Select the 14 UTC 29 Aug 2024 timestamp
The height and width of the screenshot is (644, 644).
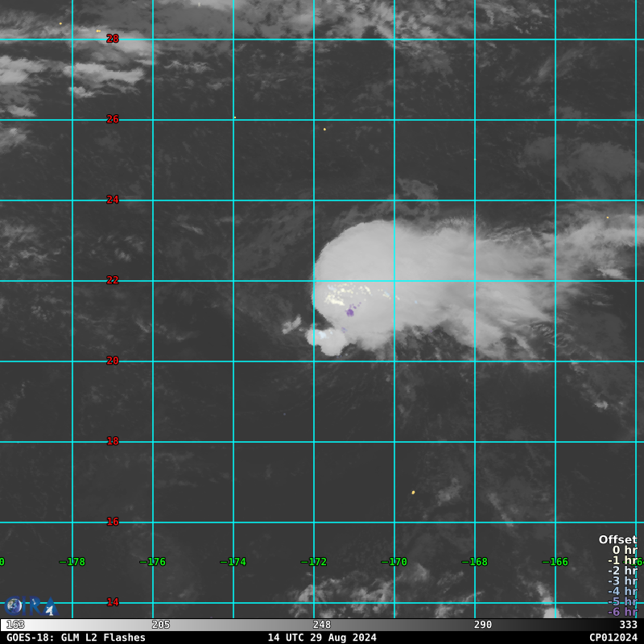(x=322, y=638)
